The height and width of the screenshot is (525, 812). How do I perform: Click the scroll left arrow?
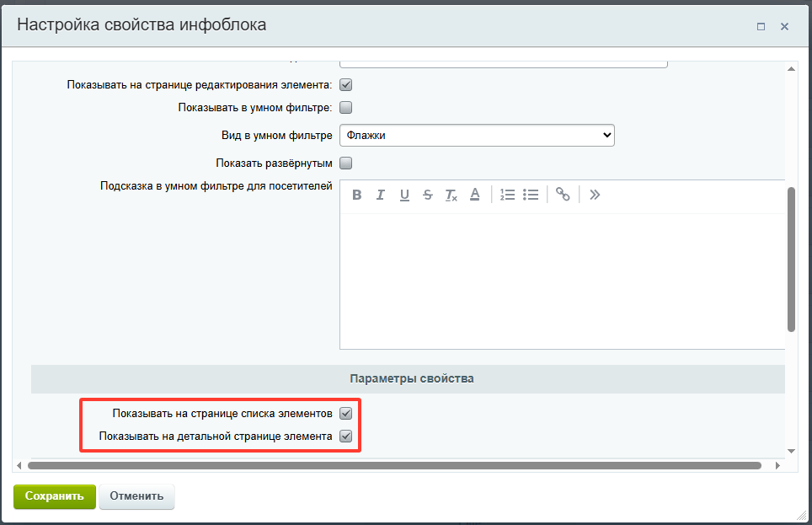click(19, 465)
